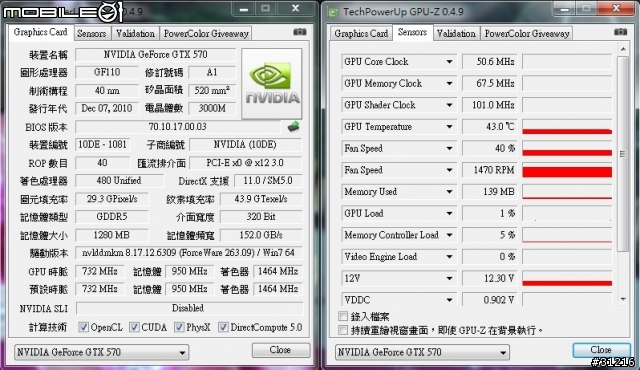Open the GPU Load sensor dropdown

click(x=449, y=213)
